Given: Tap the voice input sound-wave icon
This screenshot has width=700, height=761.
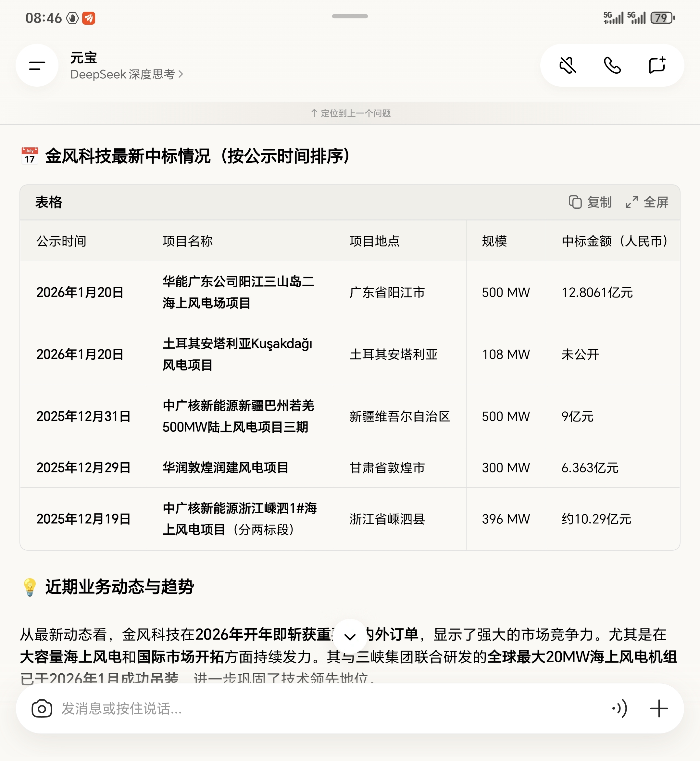Looking at the screenshot, I should click(619, 708).
